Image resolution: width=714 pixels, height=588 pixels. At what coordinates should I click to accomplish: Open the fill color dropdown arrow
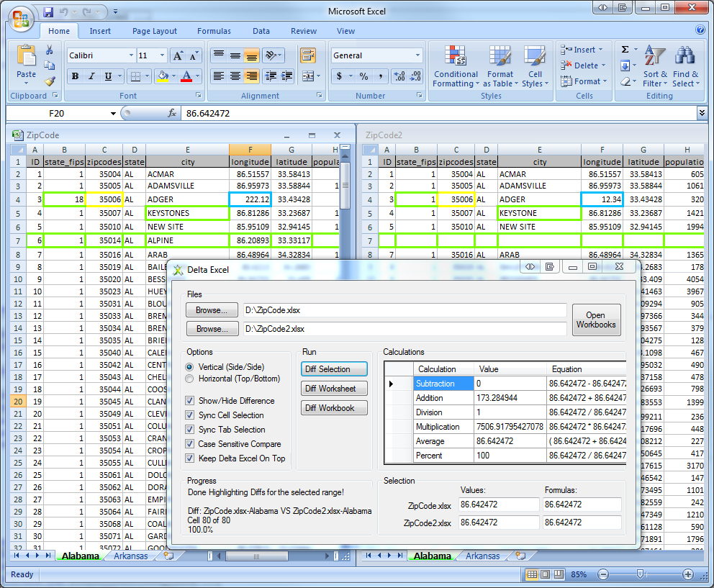click(x=173, y=76)
